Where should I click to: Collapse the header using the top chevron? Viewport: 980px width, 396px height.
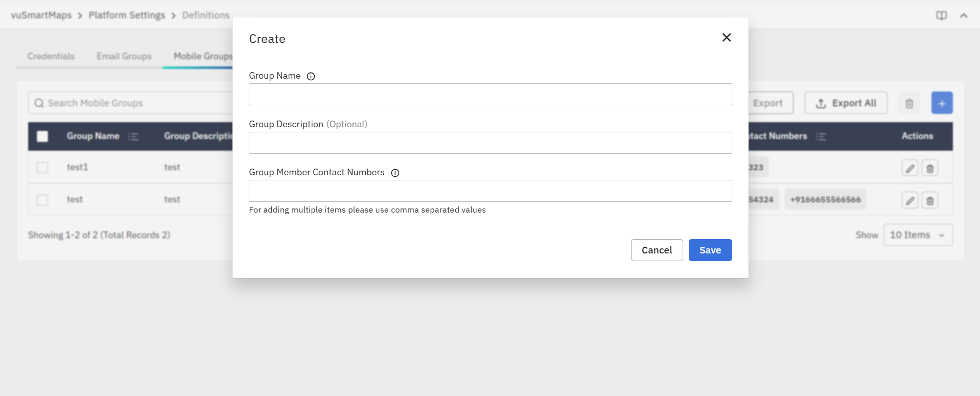964,15
